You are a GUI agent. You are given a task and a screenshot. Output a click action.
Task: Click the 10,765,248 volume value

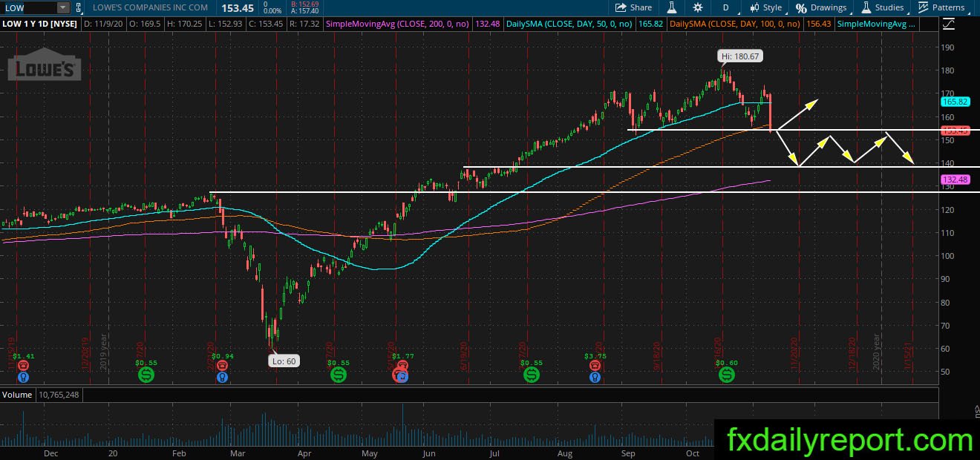pyautogui.click(x=59, y=395)
